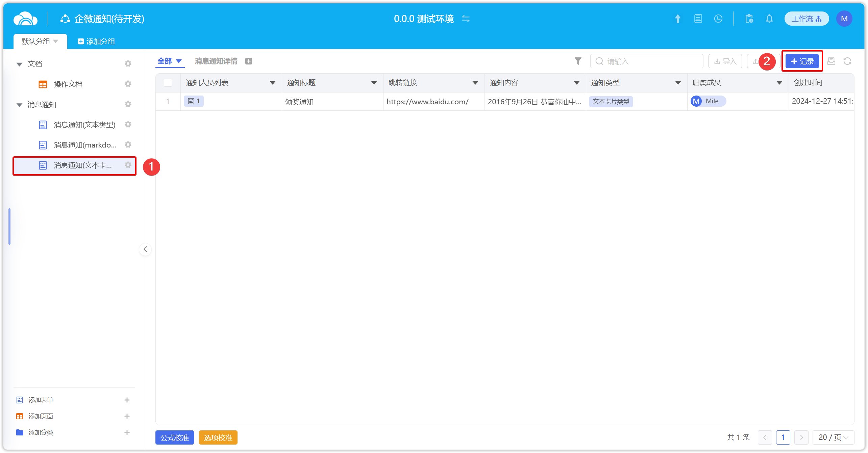
Task: Click the 导入 button
Action: (725, 61)
